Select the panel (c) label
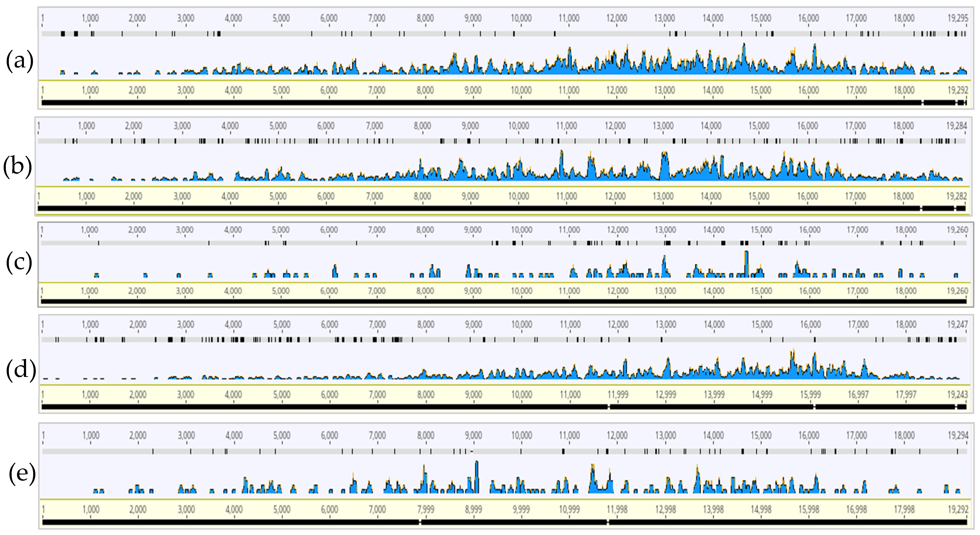Viewport: 980px width, 535px height. (x=19, y=263)
